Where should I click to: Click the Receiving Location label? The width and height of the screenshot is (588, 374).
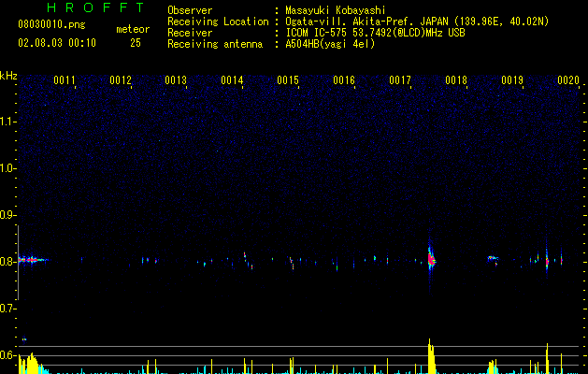tap(218, 22)
